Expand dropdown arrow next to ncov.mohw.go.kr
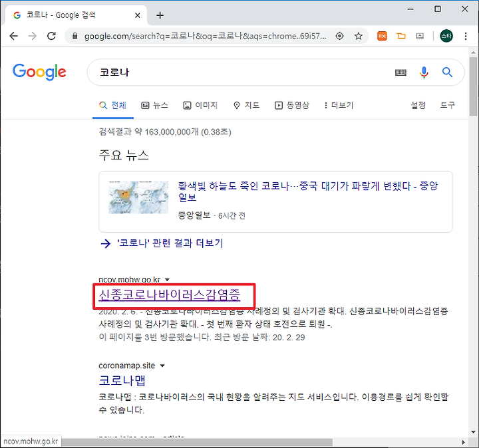479x448 pixels. click(167, 280)
